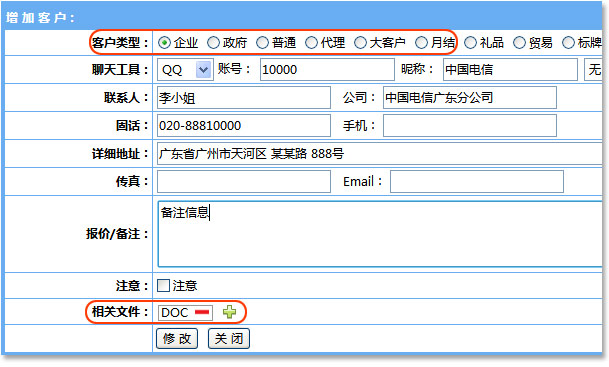Select the 礼品 customer type
This screenshot has height=367, width=609.
click(x=470, y=42)
